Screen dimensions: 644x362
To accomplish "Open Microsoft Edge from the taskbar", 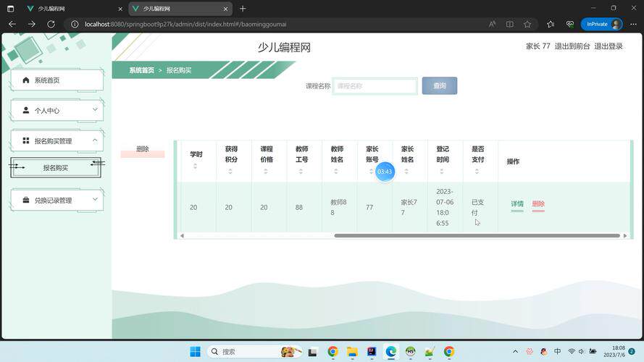I will point(390,352).
